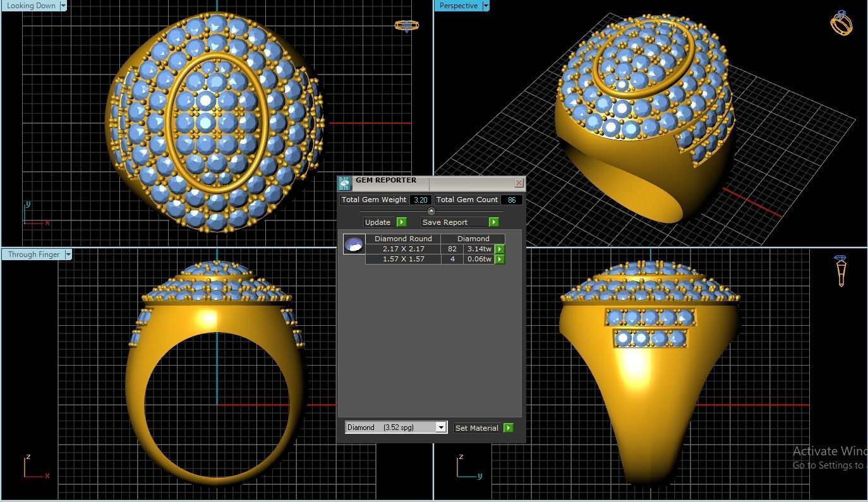Click the 0.06tw weight cell
The height and width of the screenshot is (502, 868).
tap(479, 260)
